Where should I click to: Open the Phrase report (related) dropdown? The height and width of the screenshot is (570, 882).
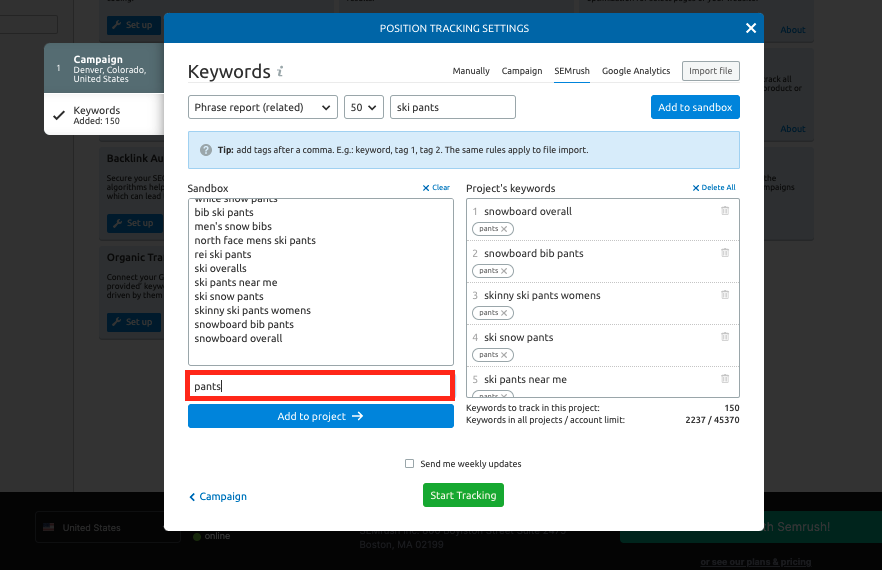[262, 107]
